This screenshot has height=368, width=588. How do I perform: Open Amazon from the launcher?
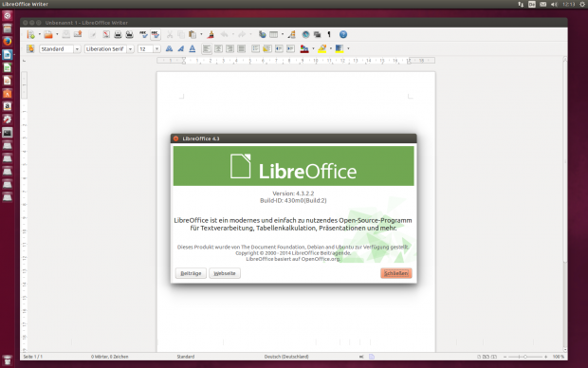[x=8, y=106]
